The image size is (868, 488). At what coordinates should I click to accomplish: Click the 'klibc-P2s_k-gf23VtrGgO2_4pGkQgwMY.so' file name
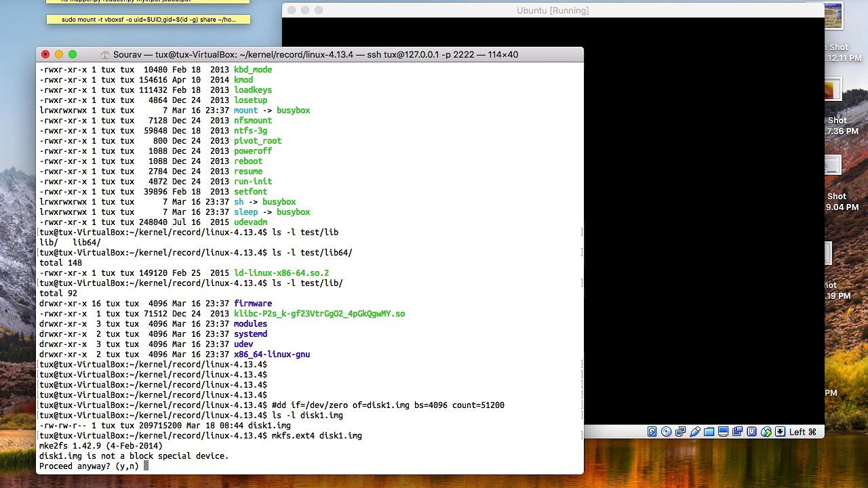[x=319, y=314]
